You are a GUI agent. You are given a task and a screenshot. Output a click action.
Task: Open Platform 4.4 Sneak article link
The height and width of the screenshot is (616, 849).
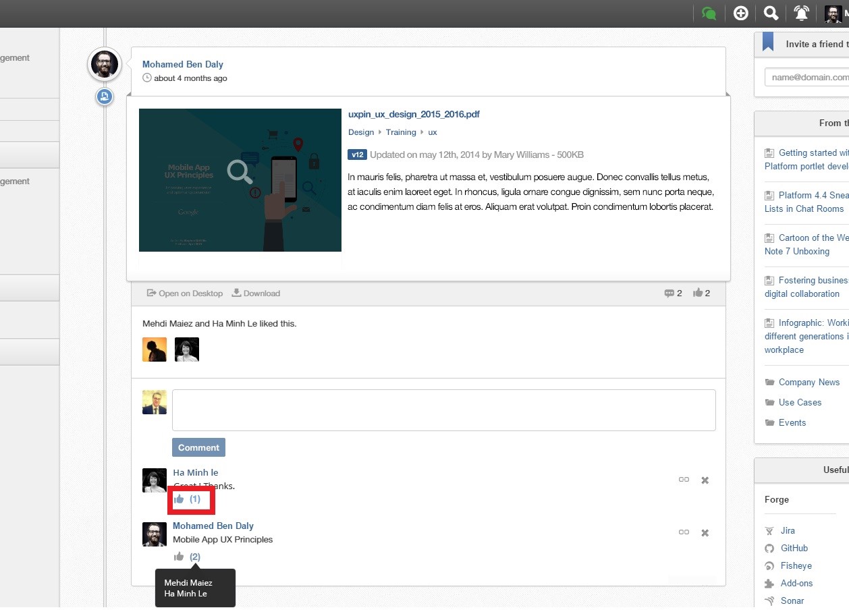pyautogui.click(x=806, y=202)
